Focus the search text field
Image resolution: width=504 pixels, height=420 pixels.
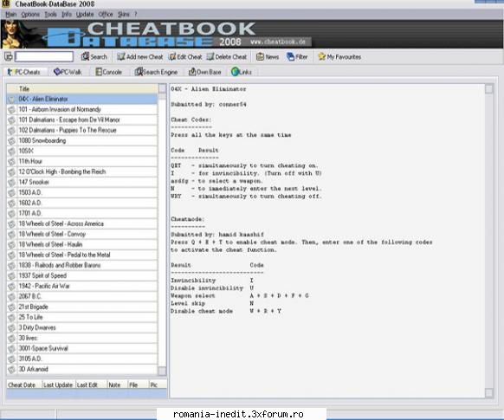coord(44,57)
